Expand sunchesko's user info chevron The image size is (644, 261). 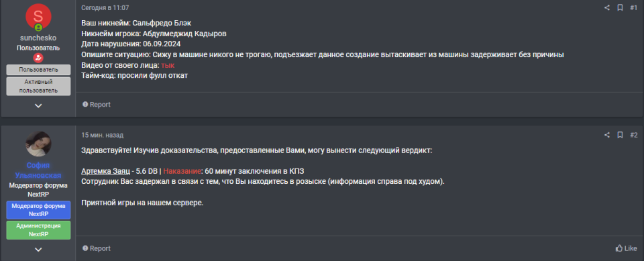[x=38, y=105]
